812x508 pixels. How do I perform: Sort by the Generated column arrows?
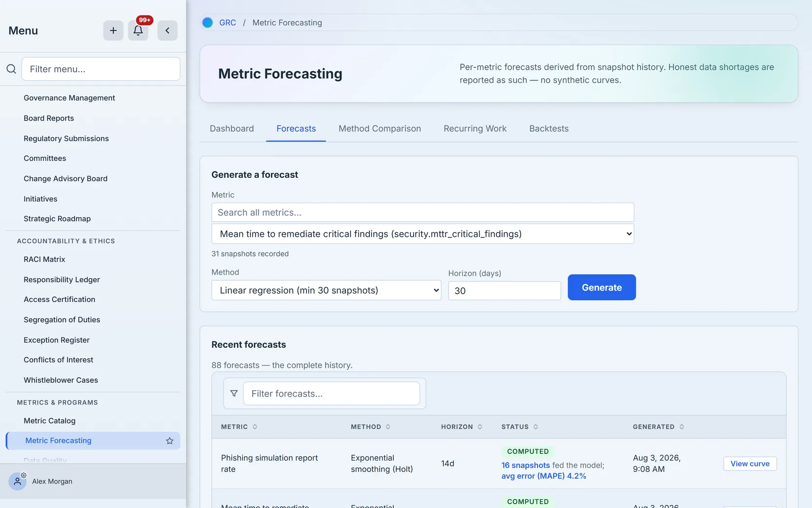[x=681, y=427]
